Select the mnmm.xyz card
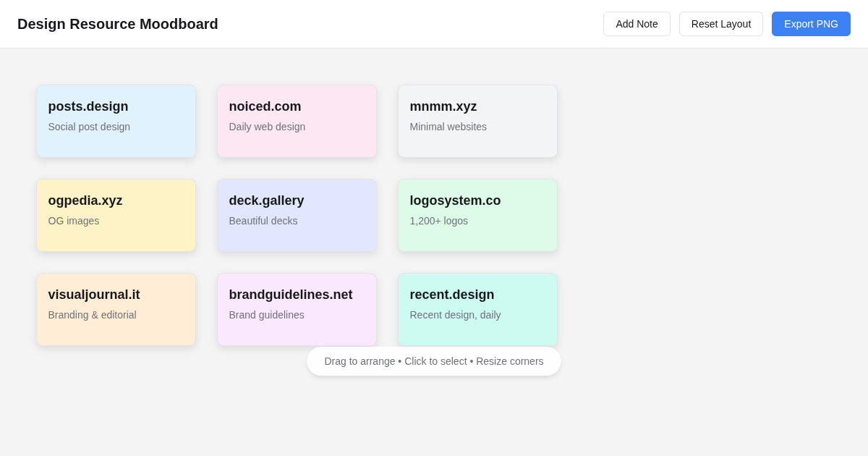868x456 pixels. (477, 122)
